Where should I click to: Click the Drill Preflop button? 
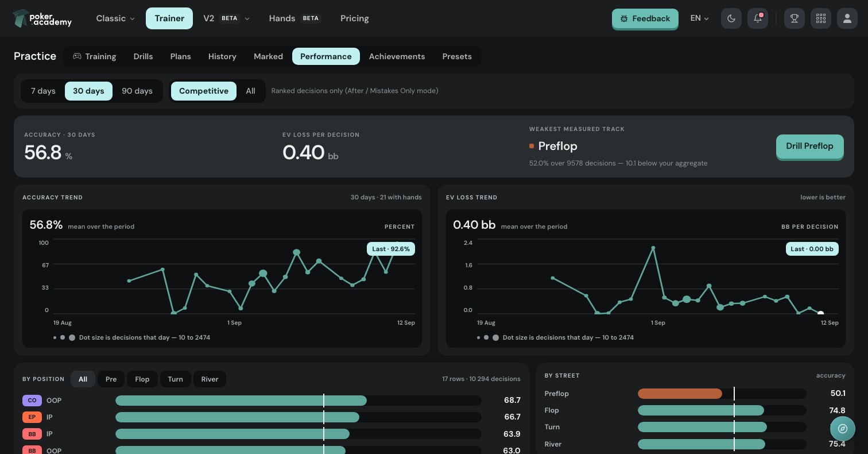(x=809, y=147)
